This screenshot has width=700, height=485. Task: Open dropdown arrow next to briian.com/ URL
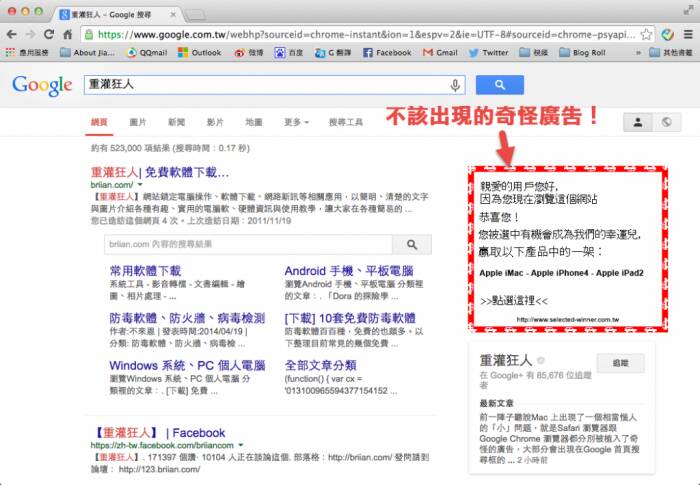[140, 184]
